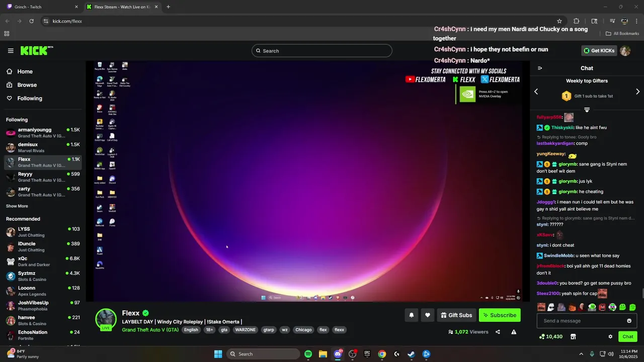This screenshot has height=362, width=644.
Task: Click the chat scrollbar
Action: [641, 293]
